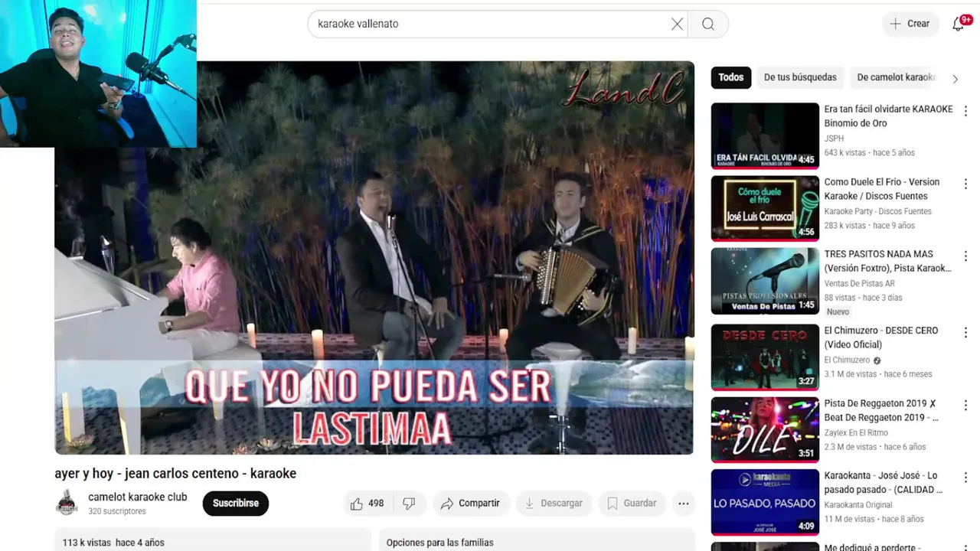Click '320 suscriptores' text
This screenshot has height=551, width=980.
(117, 511)
